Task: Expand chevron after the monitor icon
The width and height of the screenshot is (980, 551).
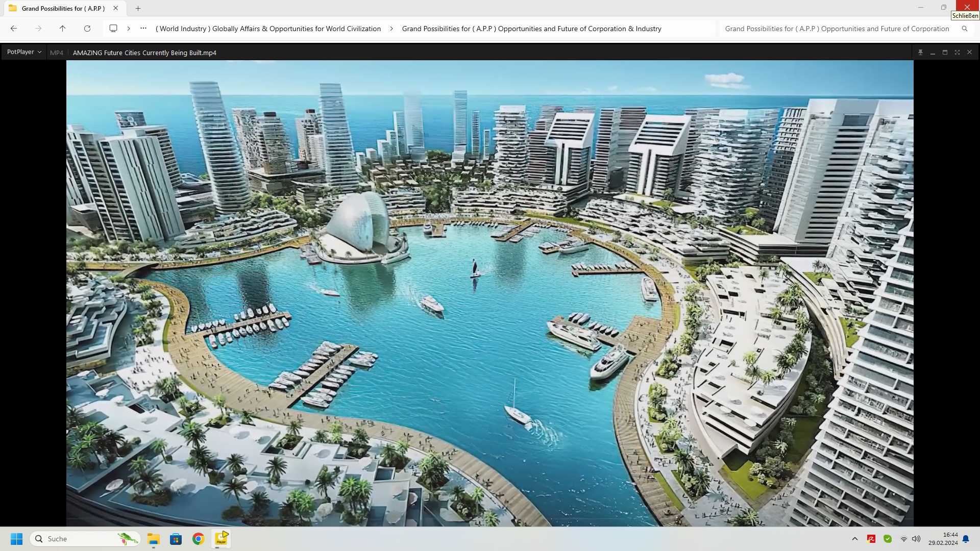Action: click(x=129, y=29)
